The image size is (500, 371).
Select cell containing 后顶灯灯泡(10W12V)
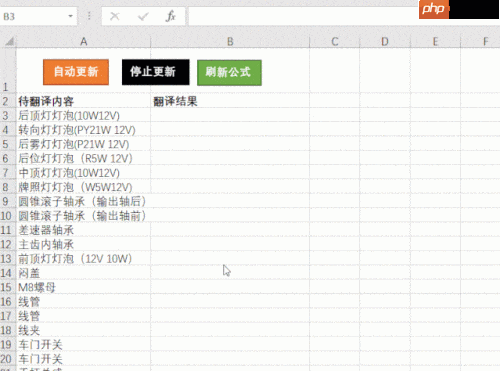83,116
